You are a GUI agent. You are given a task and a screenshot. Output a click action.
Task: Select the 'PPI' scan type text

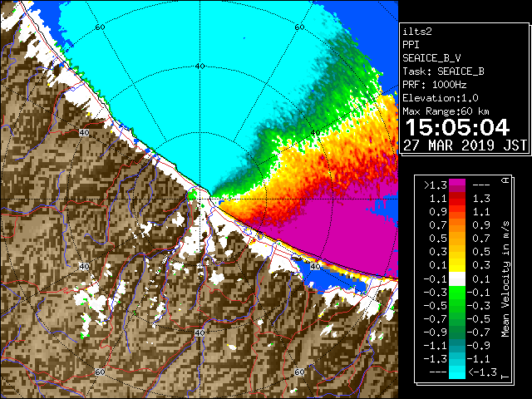coord(411,45)
